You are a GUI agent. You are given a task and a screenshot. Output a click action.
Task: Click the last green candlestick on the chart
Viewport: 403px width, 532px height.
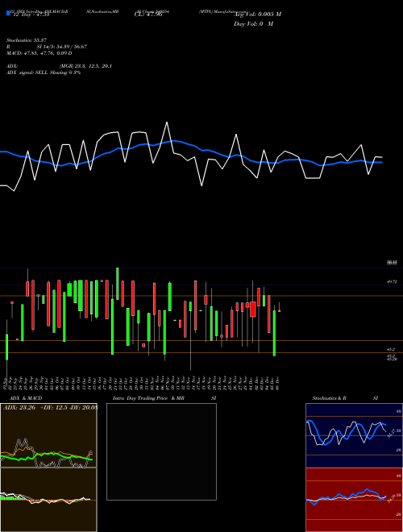pos(274,333)
